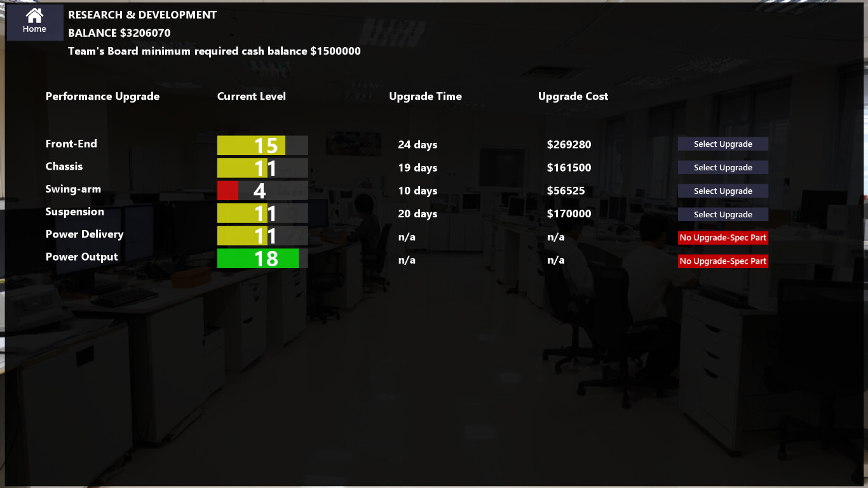Image resolution: width=868 pixels, height=488 pixels.
Task: Click the Front-End upgrade cost $269280
Action: point(569,145)
